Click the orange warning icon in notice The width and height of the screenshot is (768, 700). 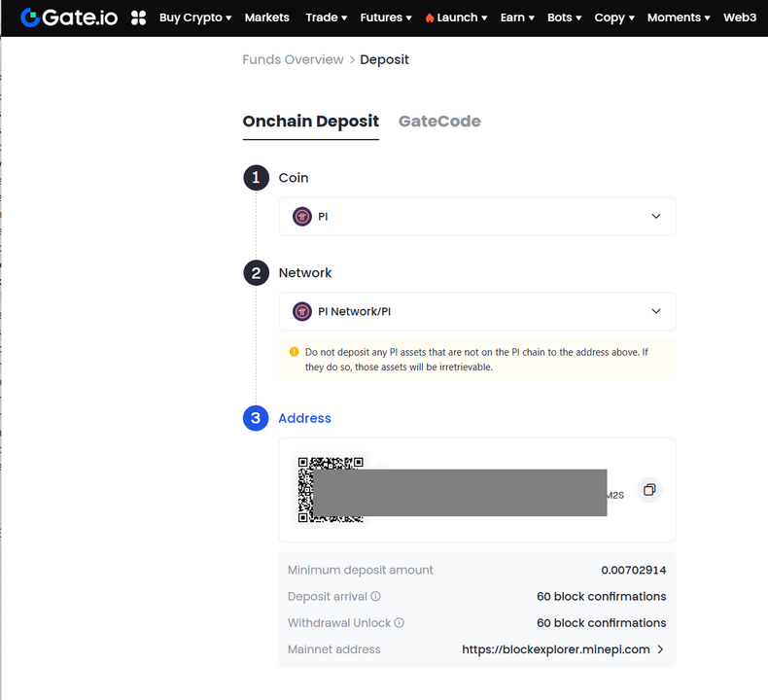(x=294, y=352)
